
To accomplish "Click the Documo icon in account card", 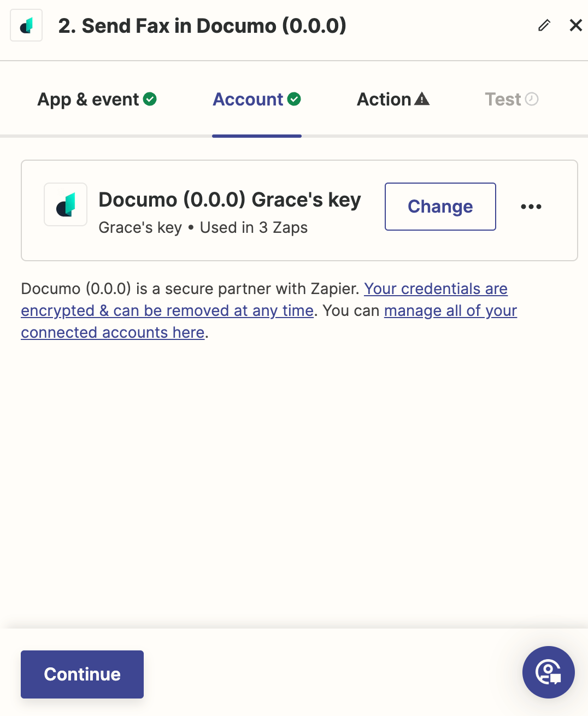I will click(x=66, y=204).
